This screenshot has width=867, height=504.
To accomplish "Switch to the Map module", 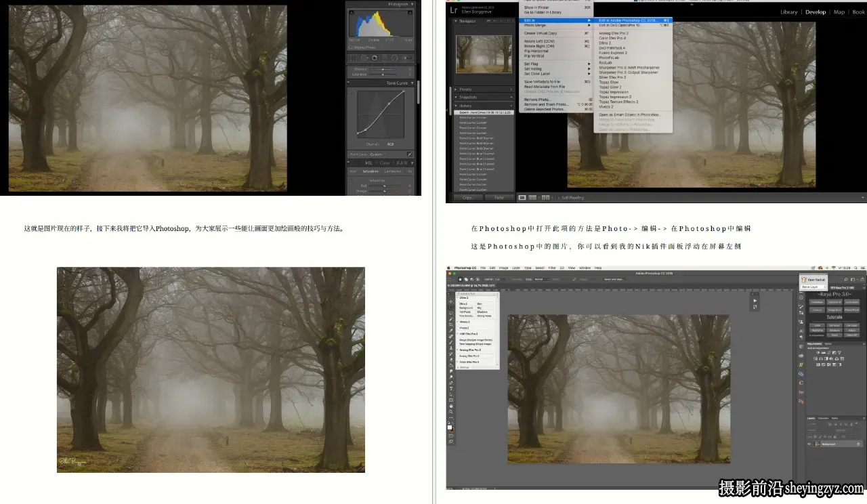I will coord(839,12).
